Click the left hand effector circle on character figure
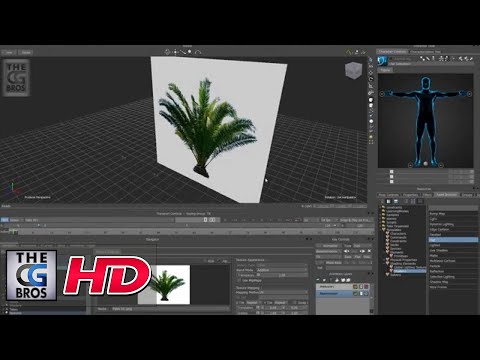 [x=382, y=94]
